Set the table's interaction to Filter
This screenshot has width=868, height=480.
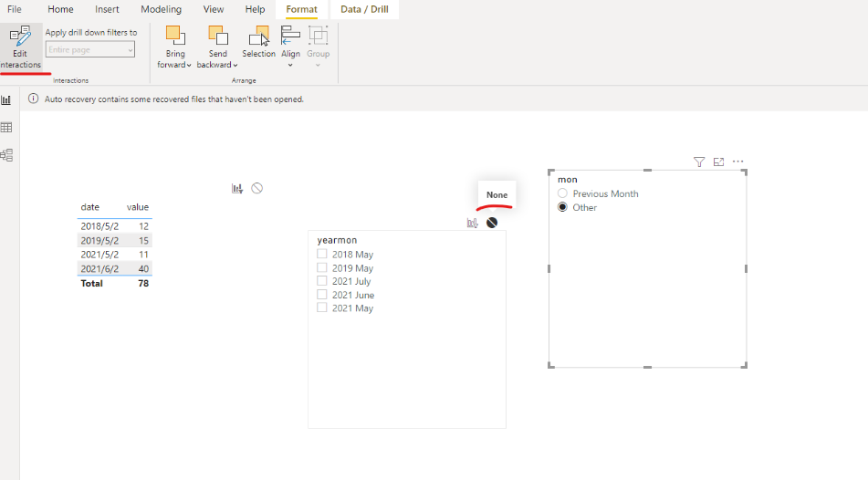click(237, 188)
